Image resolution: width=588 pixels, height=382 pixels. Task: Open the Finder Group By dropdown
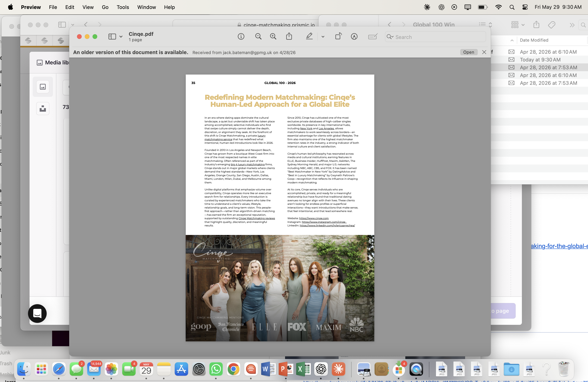point(518,25)
